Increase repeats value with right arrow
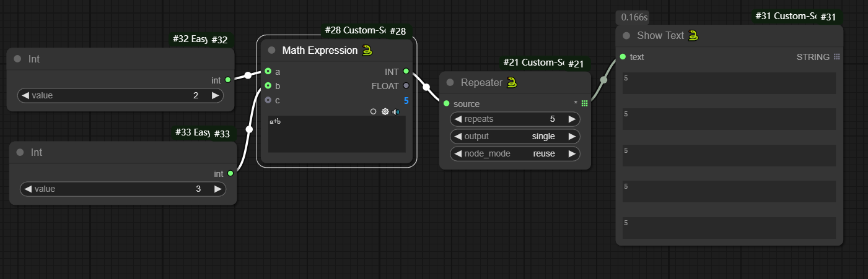Screen dimensions: 868x279 click(x=572, y=119)
